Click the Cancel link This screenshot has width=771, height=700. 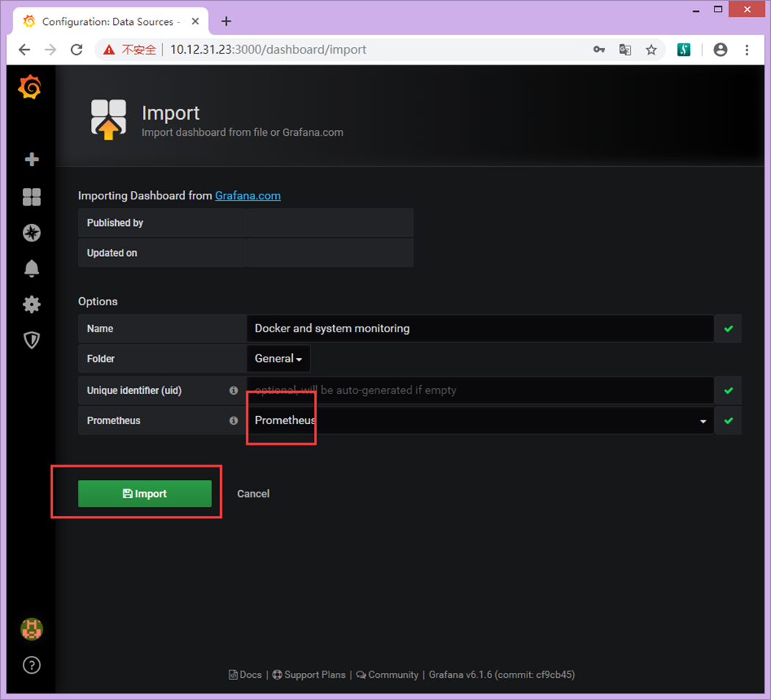pos(253,494)
